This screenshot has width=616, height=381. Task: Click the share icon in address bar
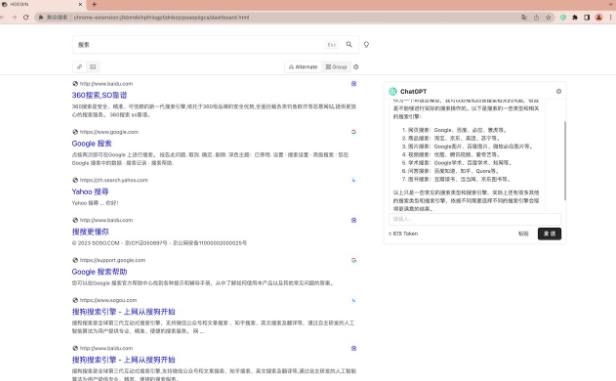click(536, 17)
